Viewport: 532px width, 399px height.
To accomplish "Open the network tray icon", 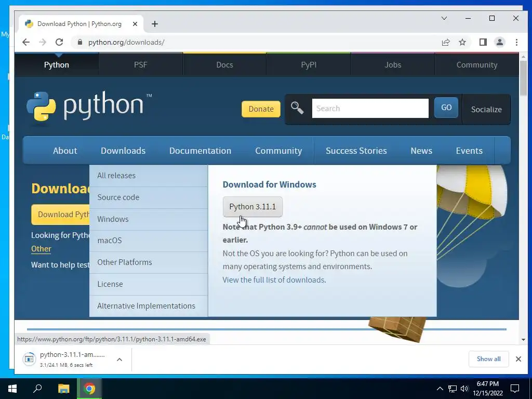I will (453, 389).
